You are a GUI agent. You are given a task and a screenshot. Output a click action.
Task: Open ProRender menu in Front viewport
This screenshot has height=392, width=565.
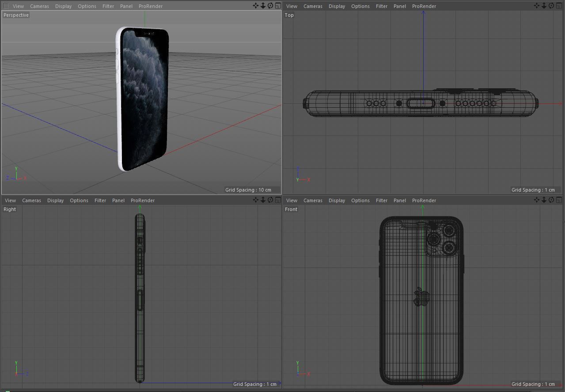pos(424,200)
